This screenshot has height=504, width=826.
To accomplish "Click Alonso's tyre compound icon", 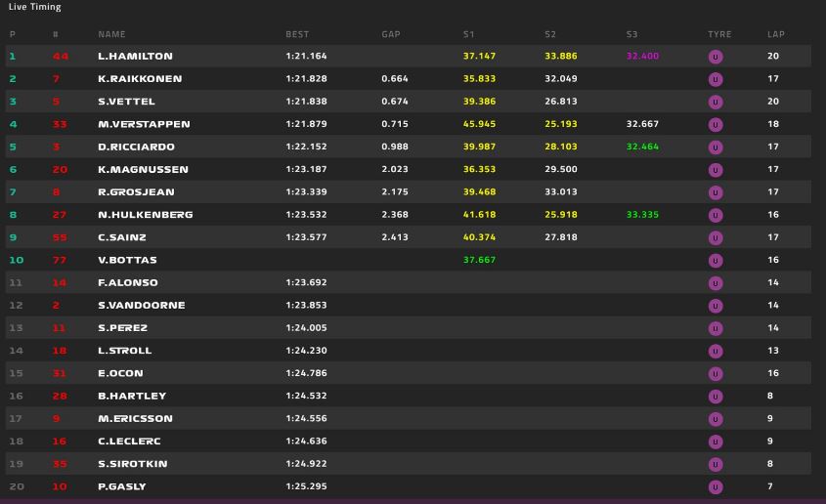I will [x=716, y=282].
